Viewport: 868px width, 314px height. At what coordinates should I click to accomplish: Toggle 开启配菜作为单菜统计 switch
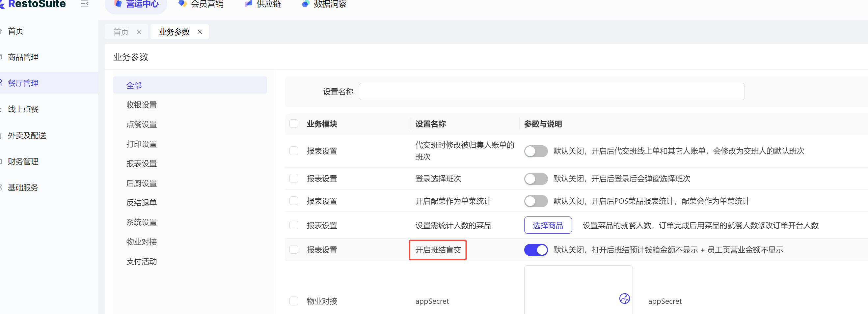[536, 201]
